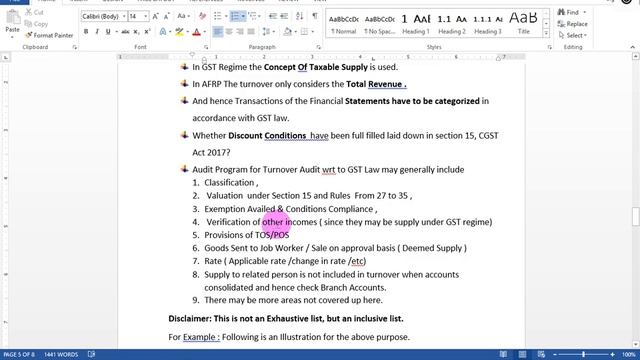This screenshot has width=640, height=360.
Task: Switch to Web Layout view in status bar
Action: click(541, 354)
